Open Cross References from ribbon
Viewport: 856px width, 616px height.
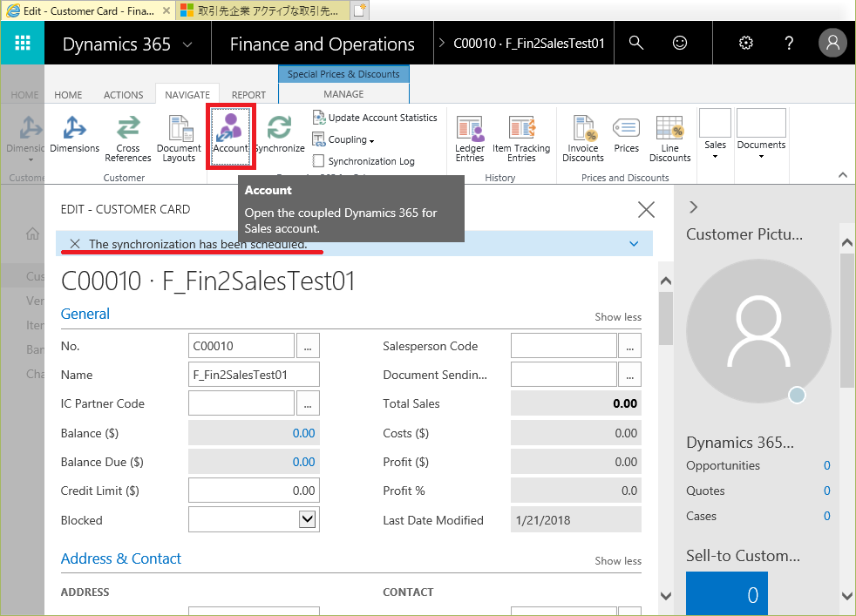pos(128,139)
